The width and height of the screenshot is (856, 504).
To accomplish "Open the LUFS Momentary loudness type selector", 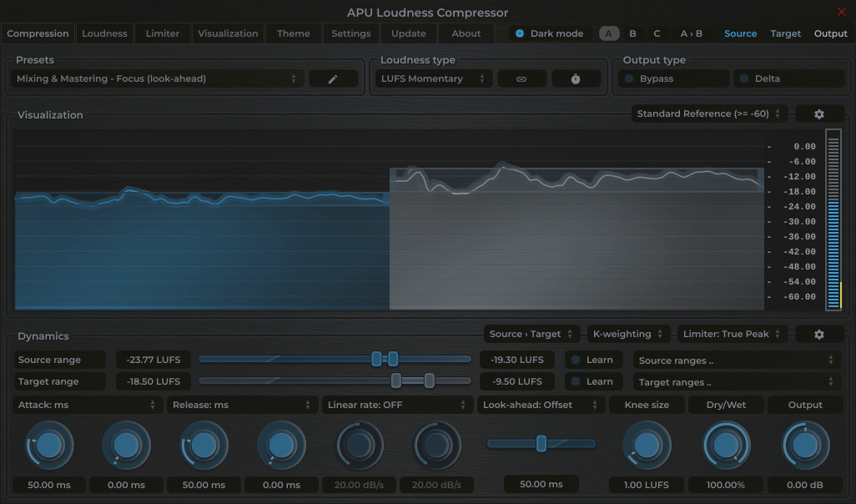I will (x=433, y=78).
